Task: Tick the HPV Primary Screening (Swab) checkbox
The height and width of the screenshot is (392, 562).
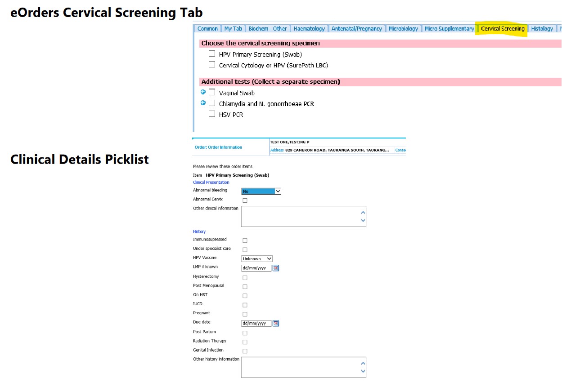Action: 212,53
